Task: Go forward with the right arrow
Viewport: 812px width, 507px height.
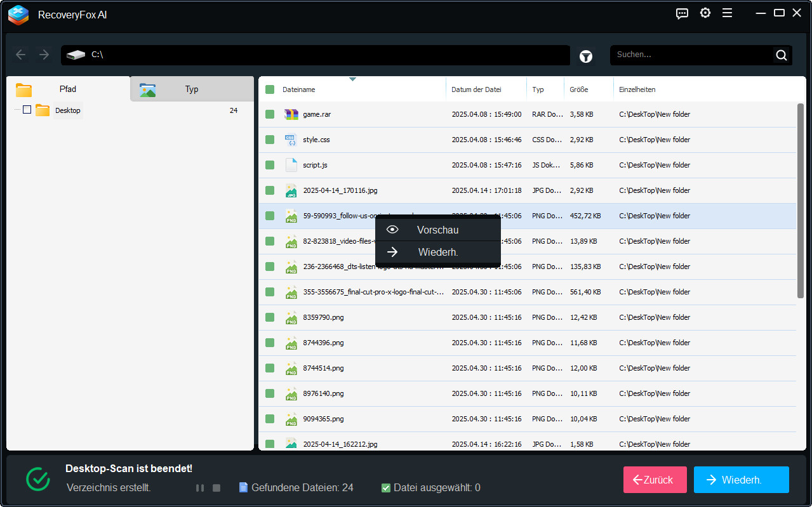Action: pyautogui.click(x=44, y=55)
